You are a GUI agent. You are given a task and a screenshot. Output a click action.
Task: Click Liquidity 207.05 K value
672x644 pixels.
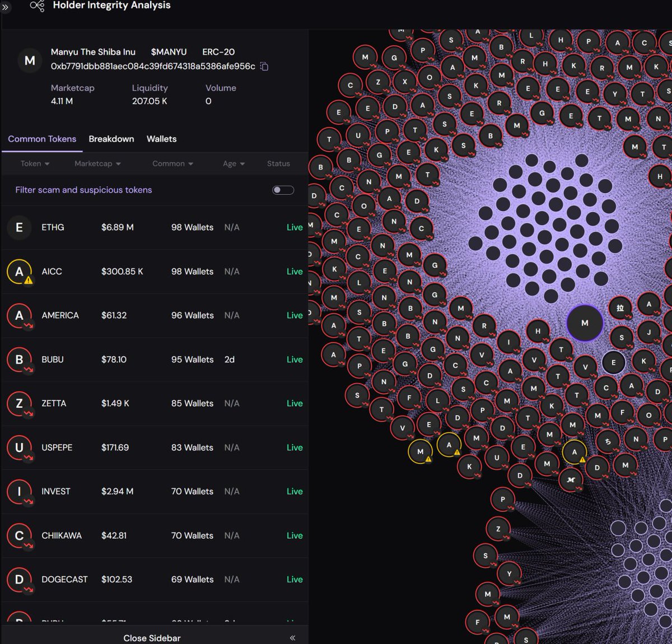150,101
